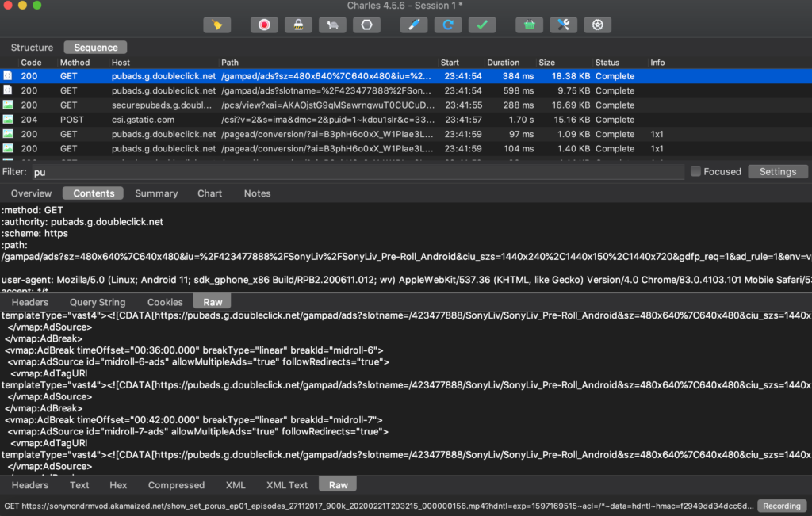Toggle the red Record button in toolbar
This screenshot has width=812, height=516.
(x=264, y=25)
